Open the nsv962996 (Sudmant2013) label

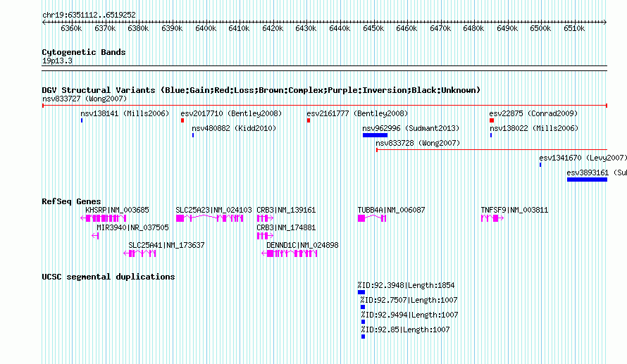tap(411, 128)
